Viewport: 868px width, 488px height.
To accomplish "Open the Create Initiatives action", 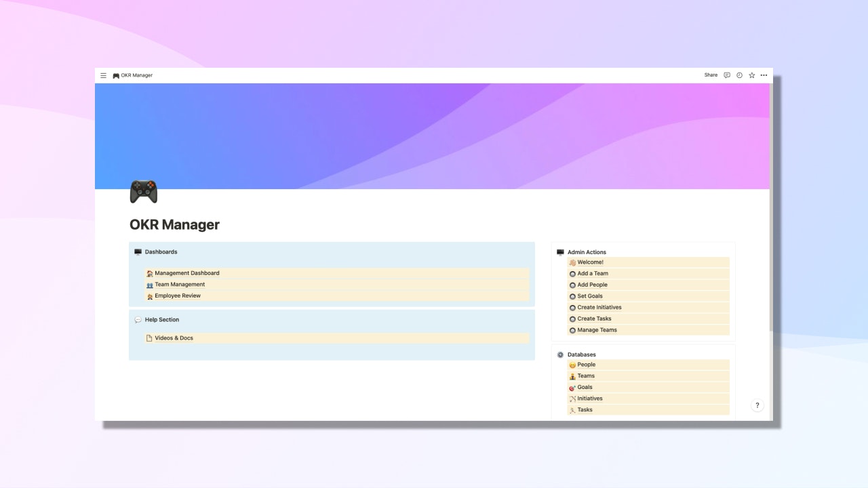I will [x=648, y=307].
